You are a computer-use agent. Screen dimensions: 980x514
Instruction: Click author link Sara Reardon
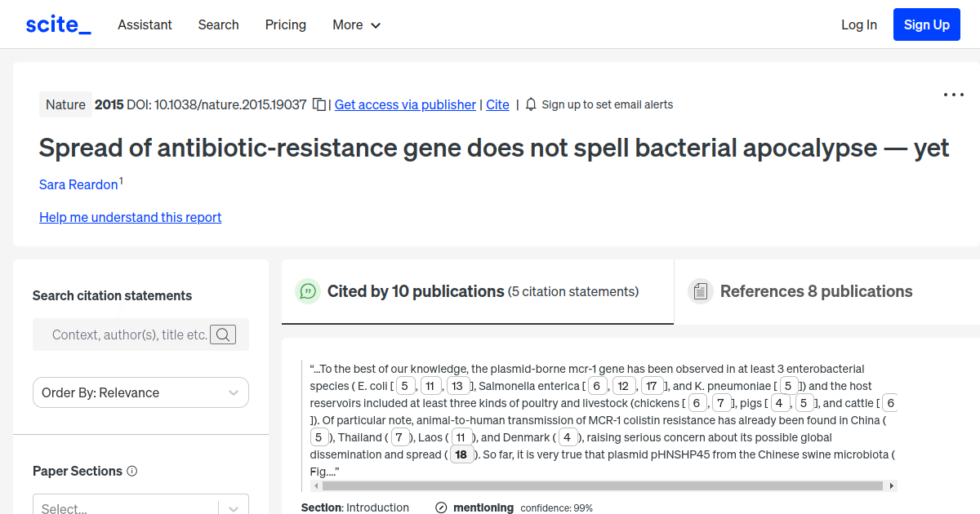pos(77,184)
